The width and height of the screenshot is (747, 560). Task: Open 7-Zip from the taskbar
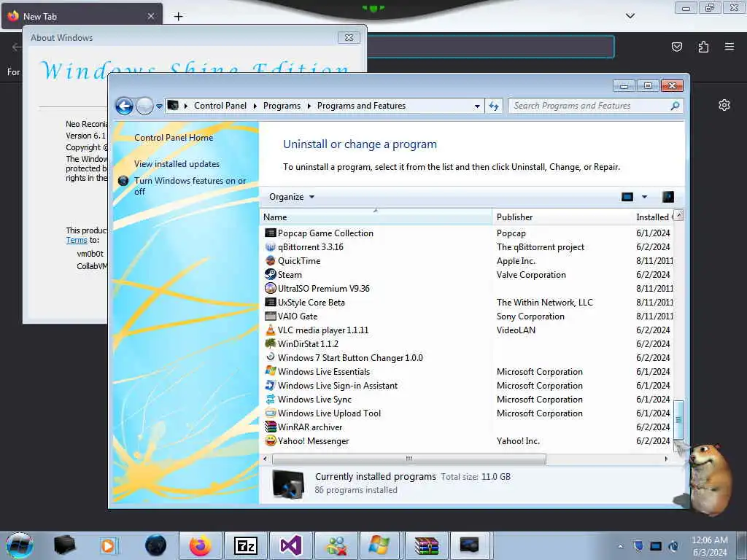pyautogui.click(x=246, y=545)
